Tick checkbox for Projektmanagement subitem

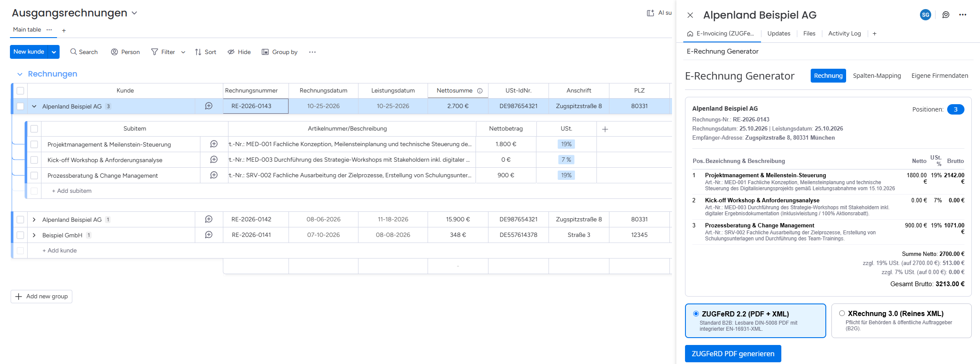click(x=34, y=144)
